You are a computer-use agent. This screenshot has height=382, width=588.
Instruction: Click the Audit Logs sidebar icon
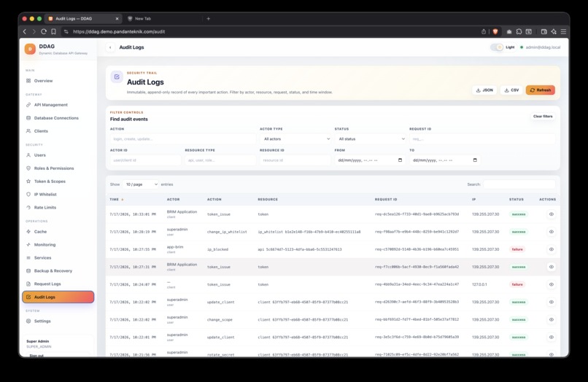click(x=28, y=297)
